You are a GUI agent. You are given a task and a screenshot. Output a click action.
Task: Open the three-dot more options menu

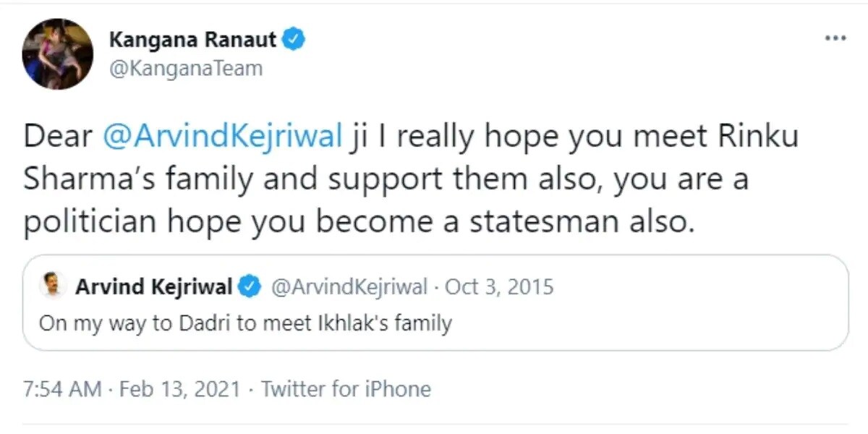(834, 38)
